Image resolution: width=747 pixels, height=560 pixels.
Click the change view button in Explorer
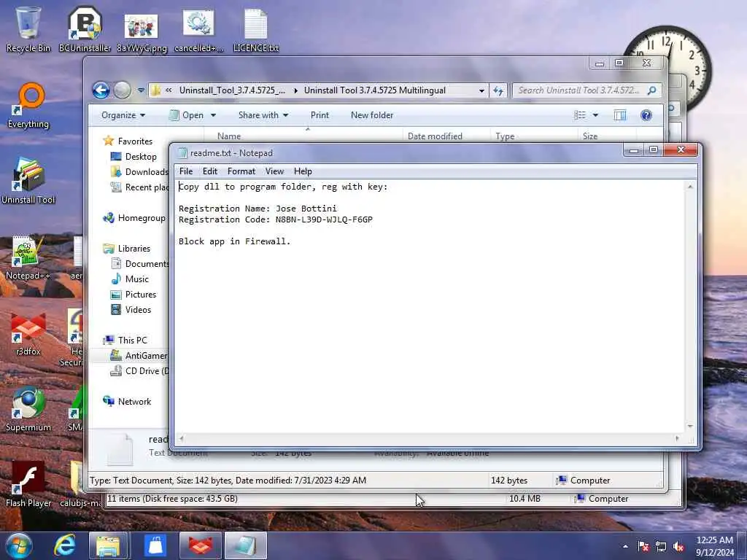point(580,115)
